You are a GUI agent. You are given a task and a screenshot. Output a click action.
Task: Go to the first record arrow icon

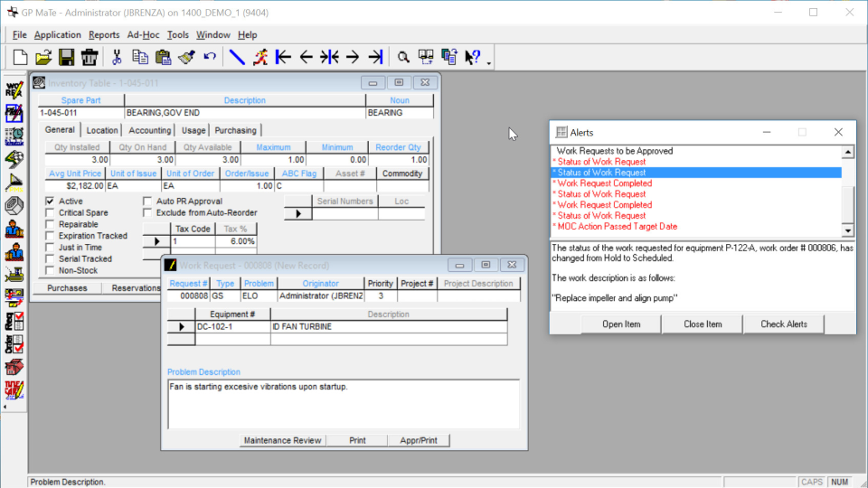283,57
